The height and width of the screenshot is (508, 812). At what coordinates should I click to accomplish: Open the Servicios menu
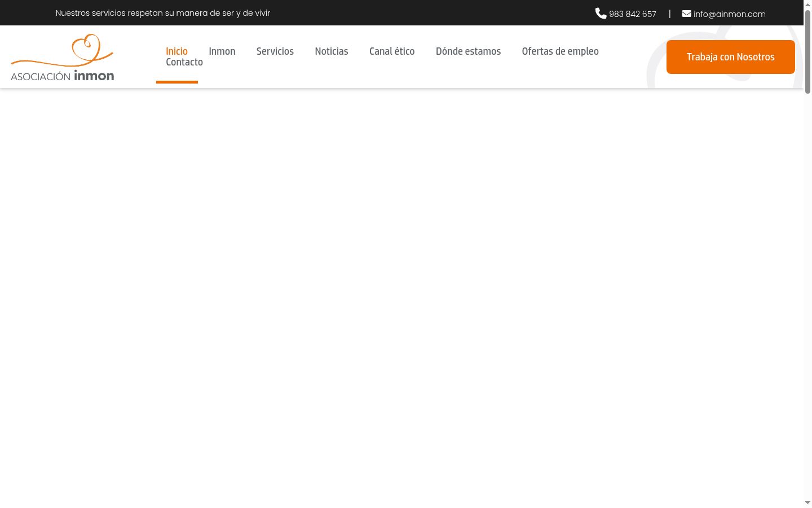(x=275, y=51)
